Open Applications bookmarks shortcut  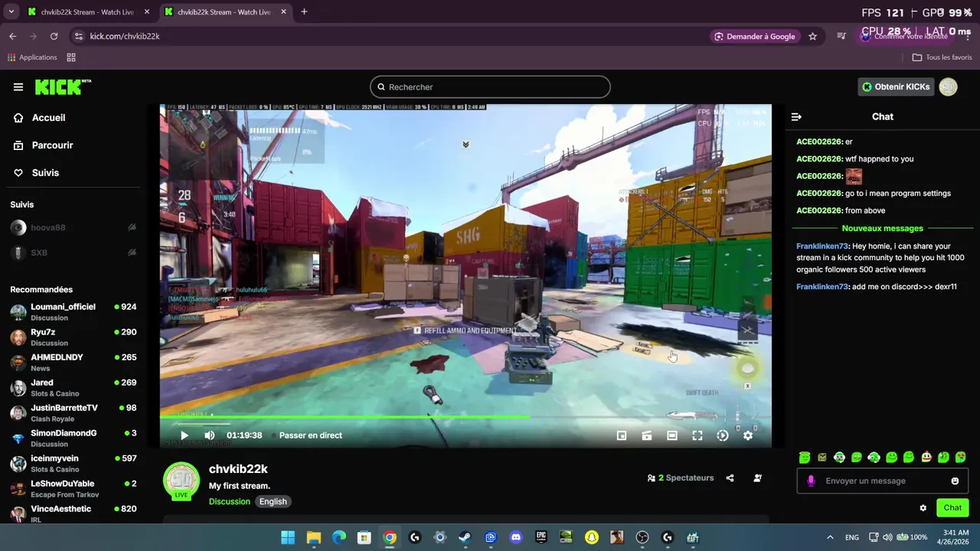[32, 57]
